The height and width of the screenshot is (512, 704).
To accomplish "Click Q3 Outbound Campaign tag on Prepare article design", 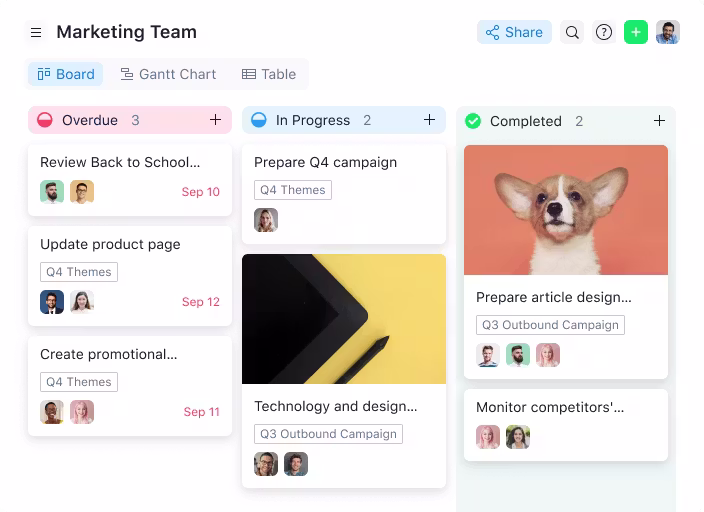I will point(550,325).
